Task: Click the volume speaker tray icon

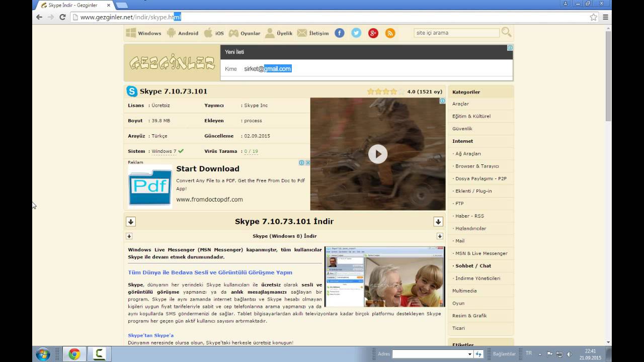Action: click(x=569, y=354)
